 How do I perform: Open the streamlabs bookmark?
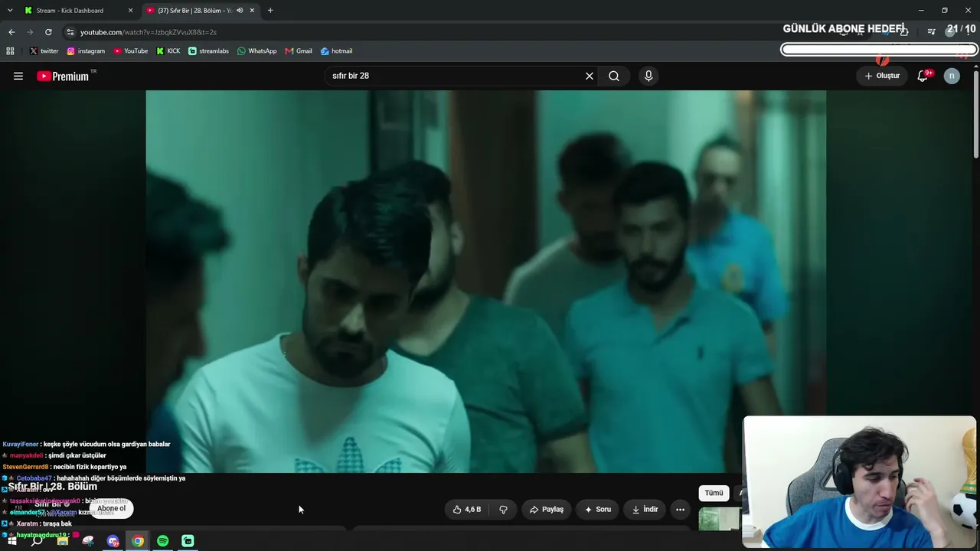[x=208, y=51]
